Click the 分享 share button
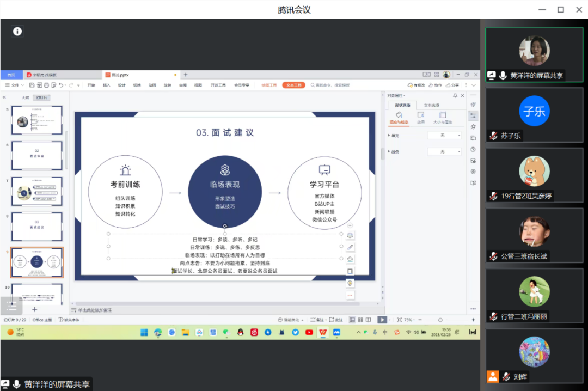Image resolution: width=588 pixels, height=391 pixels. (x=452, y=85)
